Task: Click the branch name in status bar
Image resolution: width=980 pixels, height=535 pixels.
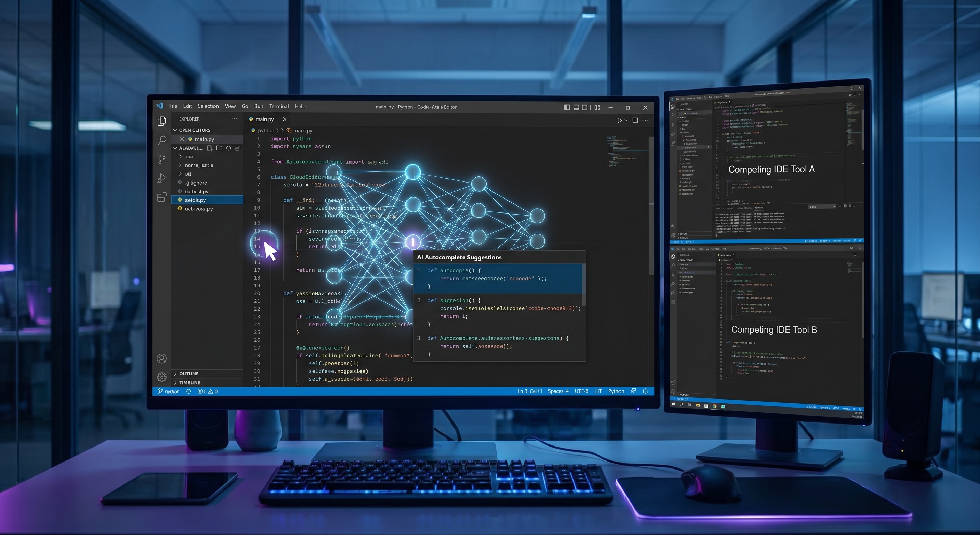Action: (168, 391)
